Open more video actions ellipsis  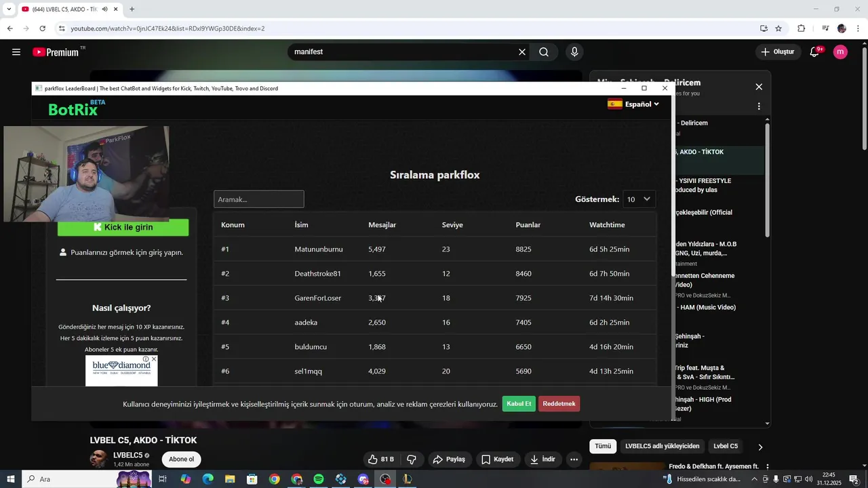tap(574, 460)
